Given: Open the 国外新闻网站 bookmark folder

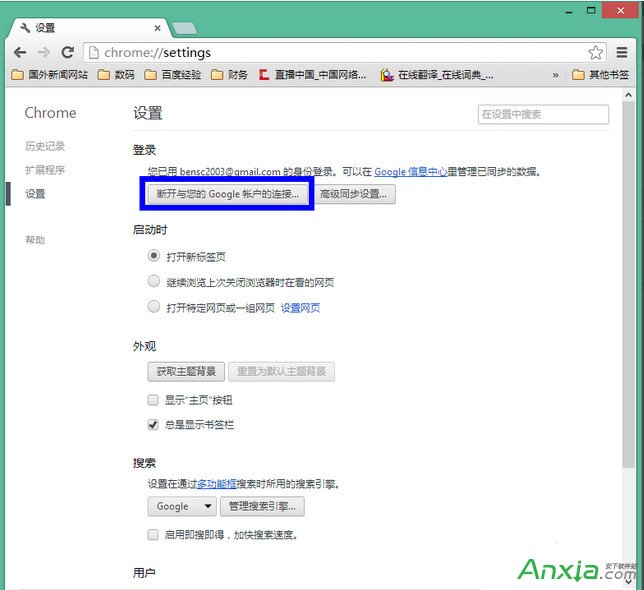Looking at the screenshot, I should tap(50, 75).
